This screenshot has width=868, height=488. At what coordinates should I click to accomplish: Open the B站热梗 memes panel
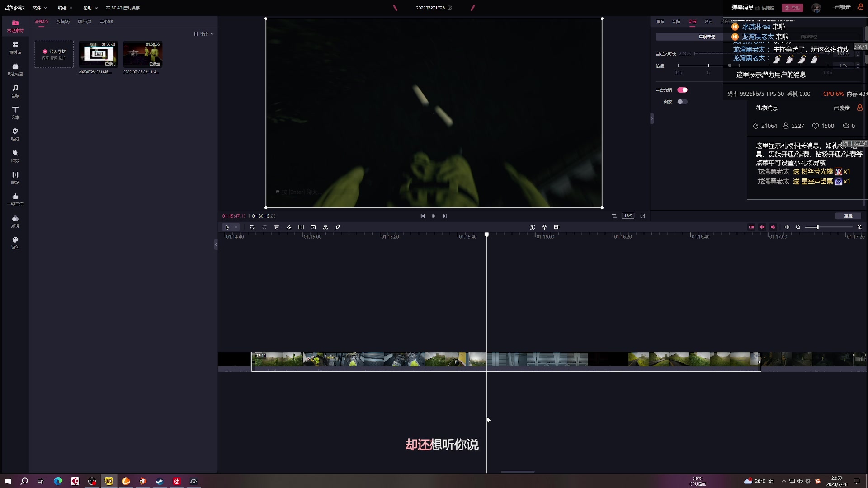15,70
